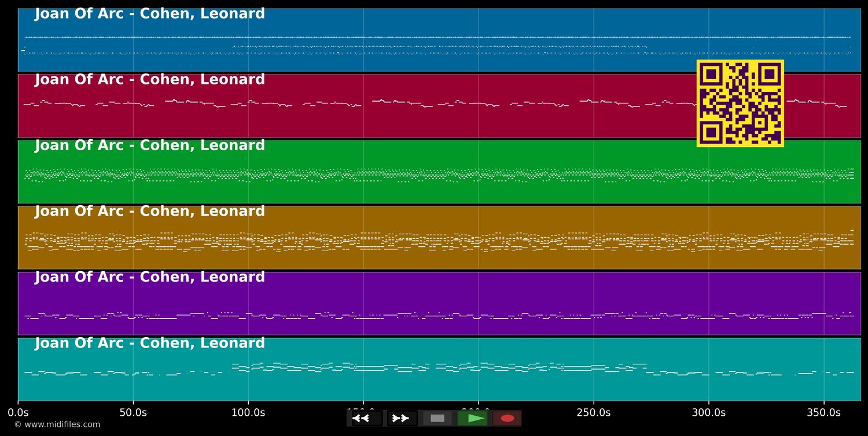The image size is (868, 436).
Task: Stop playback with the gray square button
Action: (x=437, y=418)
